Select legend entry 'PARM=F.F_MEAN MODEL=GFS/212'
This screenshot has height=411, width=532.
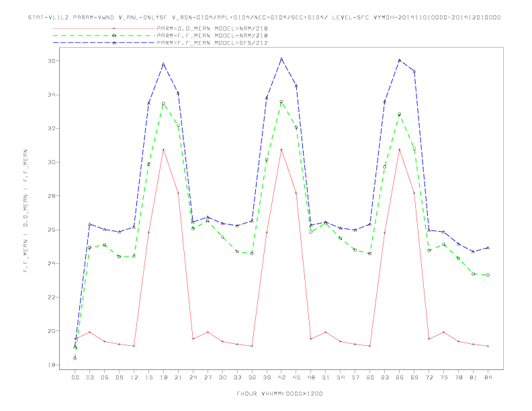(x=212, y=43)
